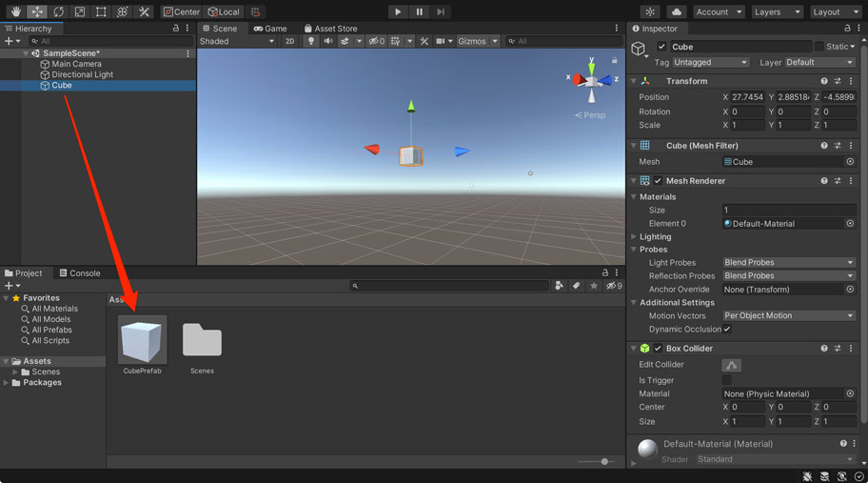This screenshot has width=868, height=483.
Task: Toggle hidden objects visibility in scene
Action: (377, 41)
